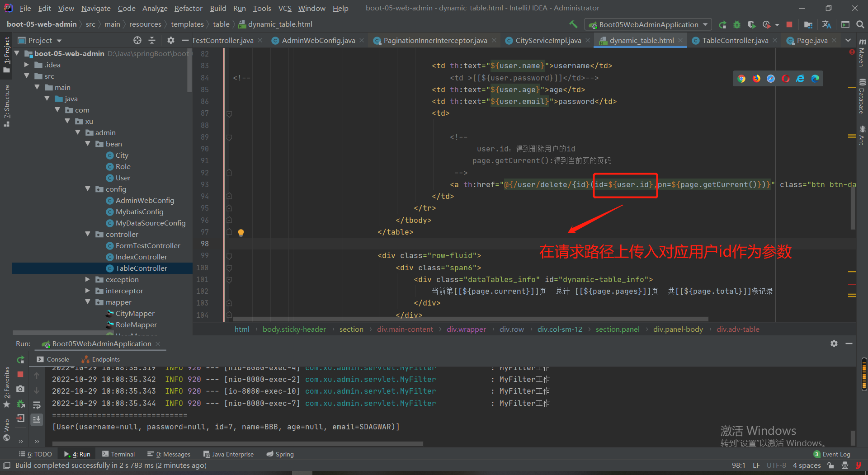Open the page in Internet Explorer
Viewport: 868px width, 475px height.
pos(800,79)
